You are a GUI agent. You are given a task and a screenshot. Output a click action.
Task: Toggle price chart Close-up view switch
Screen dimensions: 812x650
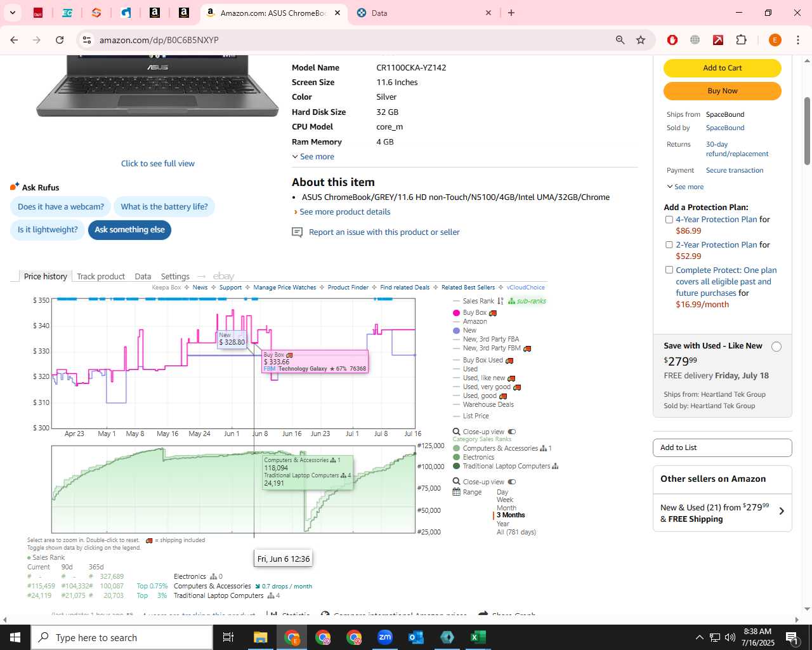pos(512,432)
